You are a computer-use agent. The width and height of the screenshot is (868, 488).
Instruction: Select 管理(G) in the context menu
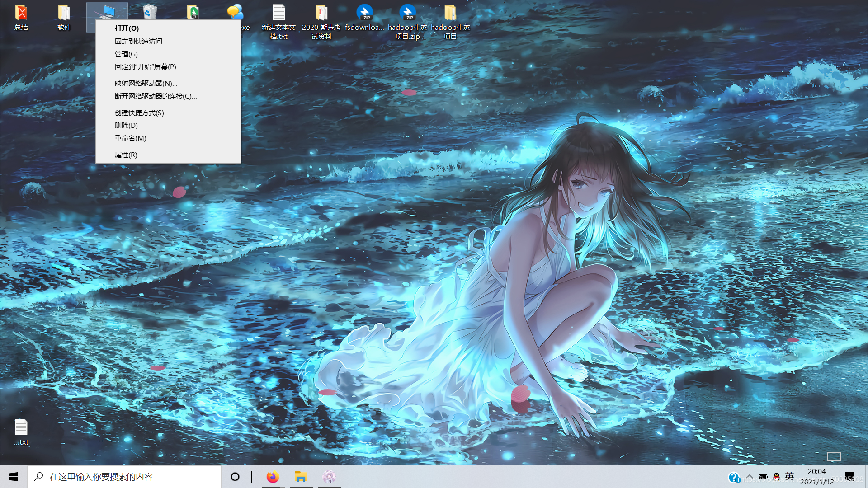tap(168, 54)
